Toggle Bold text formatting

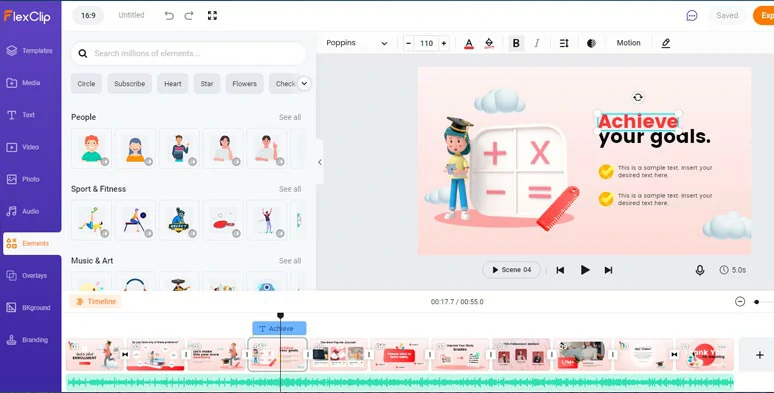(x=516, y=43)
